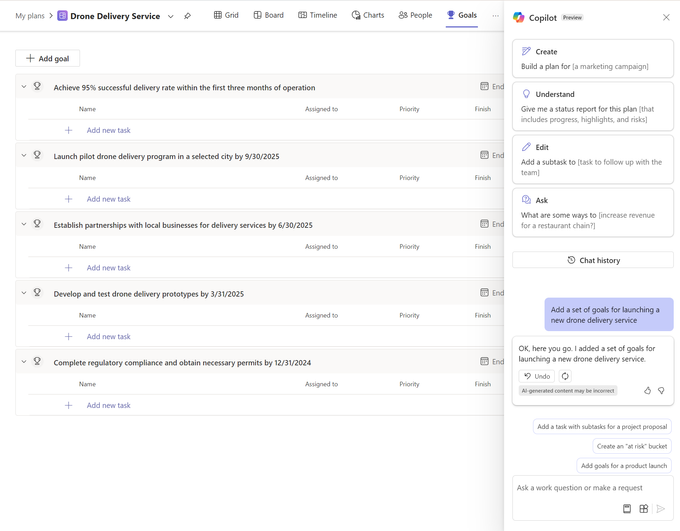Open end date calendar for Launch pilot goal
Viewport: 680px width, 531px height.
pyautogui.click(x=484, y=155)
